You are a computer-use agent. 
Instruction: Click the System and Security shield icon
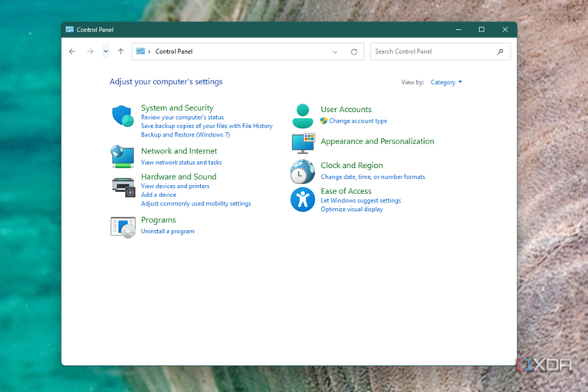tap(123, 116)
